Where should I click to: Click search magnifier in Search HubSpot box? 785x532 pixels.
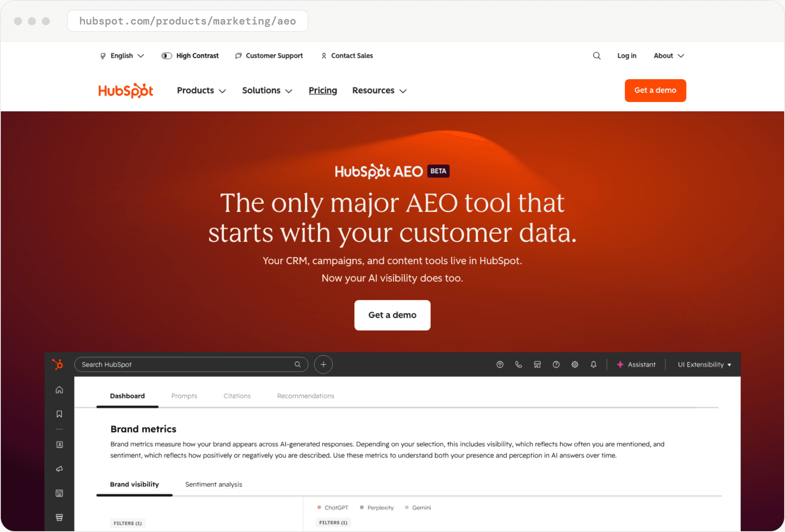click(x=298, y=364)
